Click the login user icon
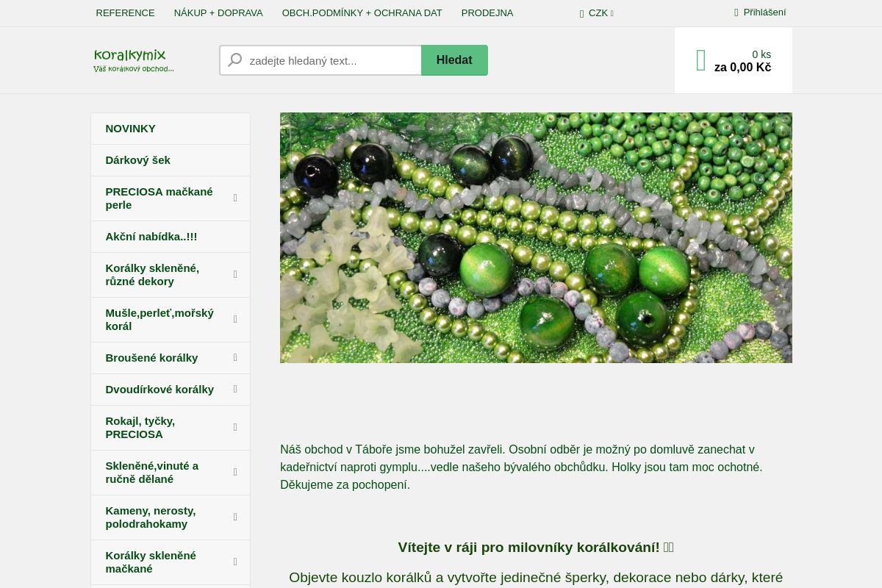882x588 pixels. click(736, 12)
